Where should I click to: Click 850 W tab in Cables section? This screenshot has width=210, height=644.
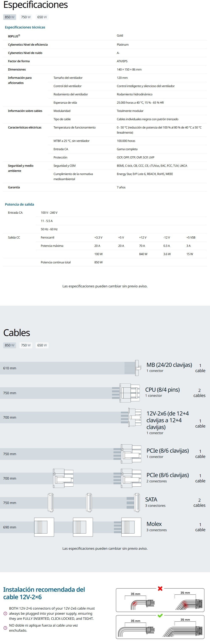pyautogui.click(x=10, y=345)
